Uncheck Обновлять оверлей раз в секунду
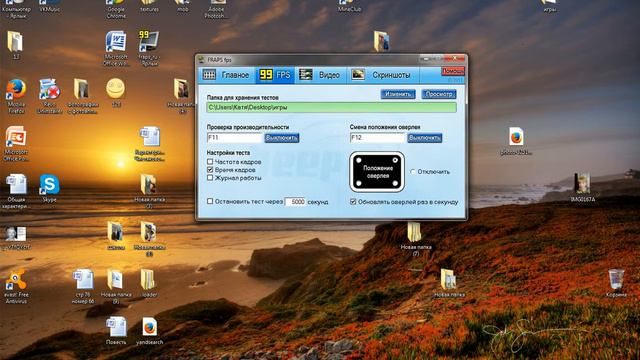This screenshot has width=640, height=360. 353,202
